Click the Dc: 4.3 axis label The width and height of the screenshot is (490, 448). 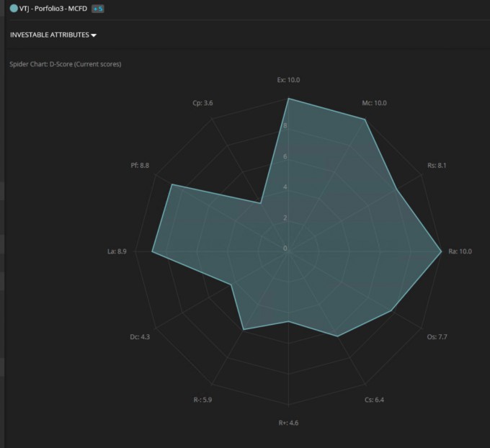pyautogui.click(x=140, y=337)
